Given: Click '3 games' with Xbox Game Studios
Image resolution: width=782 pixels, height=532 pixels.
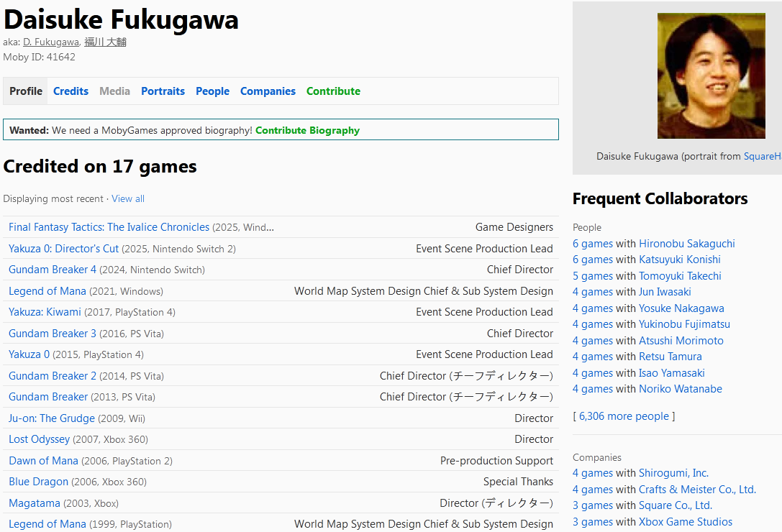Looking at the screenshot, I should 593,521.
